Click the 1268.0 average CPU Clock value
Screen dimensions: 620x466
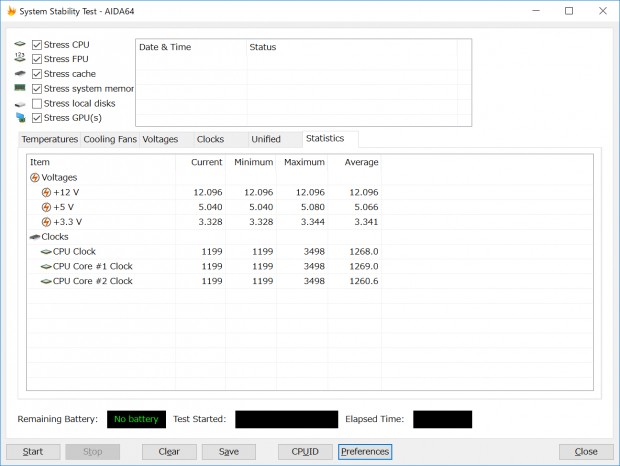364,252
